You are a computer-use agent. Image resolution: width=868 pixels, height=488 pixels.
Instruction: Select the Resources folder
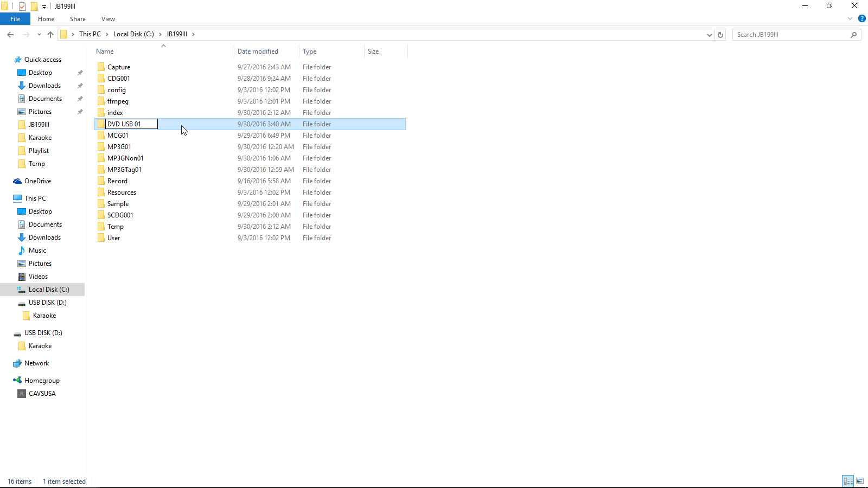tap(122, 192)
